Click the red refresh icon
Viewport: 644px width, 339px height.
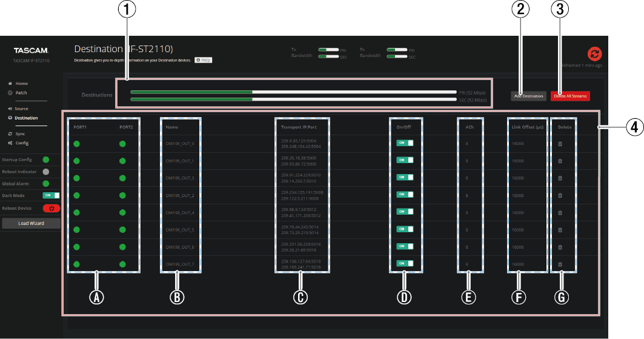pos(594,54)
